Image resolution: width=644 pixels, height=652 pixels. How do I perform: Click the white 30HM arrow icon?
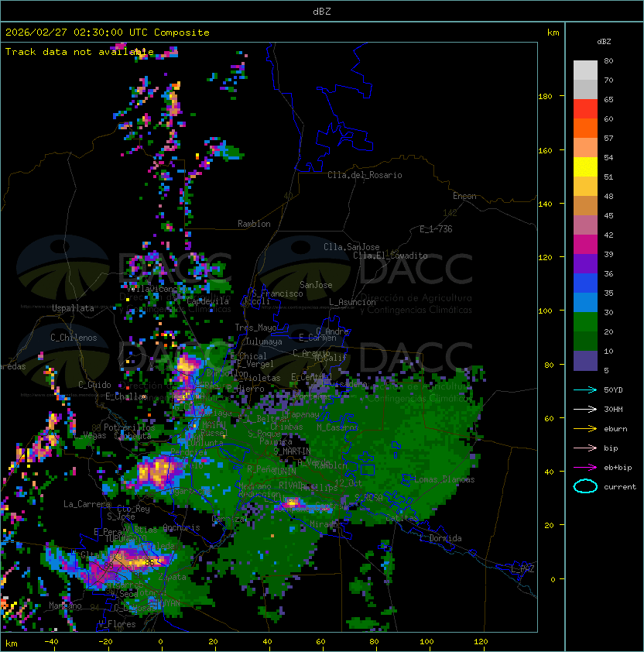click(x=585, y=409)
